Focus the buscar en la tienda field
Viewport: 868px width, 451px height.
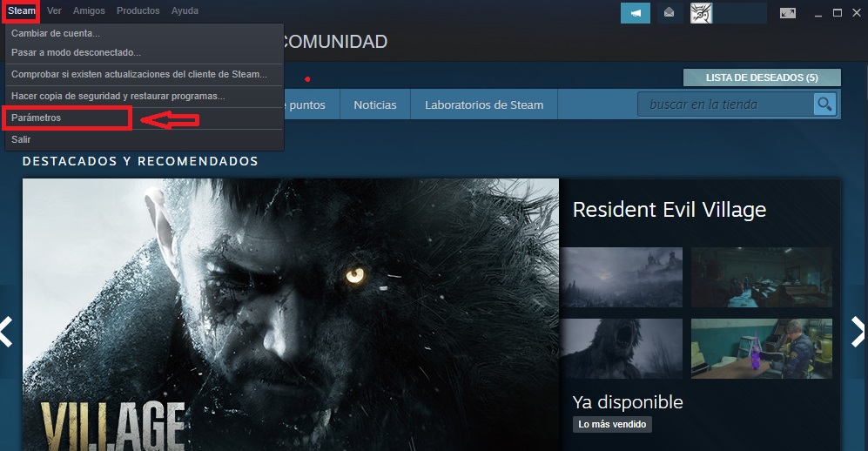(x=725, y=104)
